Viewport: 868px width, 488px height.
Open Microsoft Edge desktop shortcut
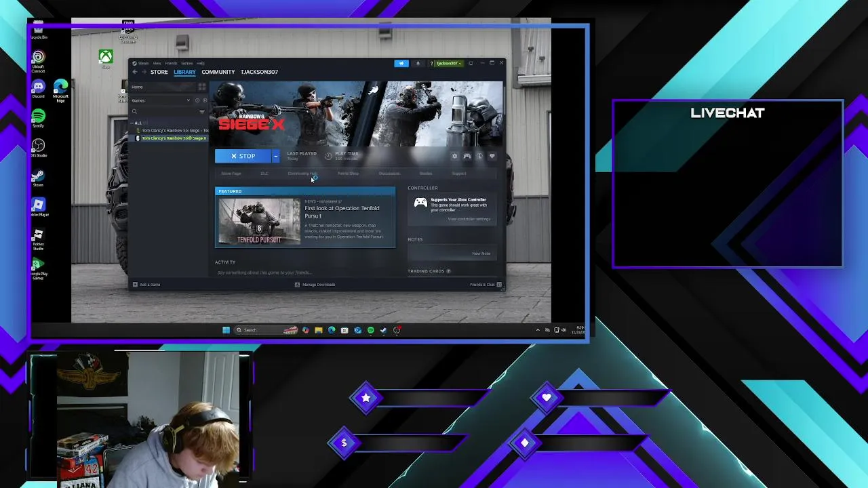click(60, 90)
